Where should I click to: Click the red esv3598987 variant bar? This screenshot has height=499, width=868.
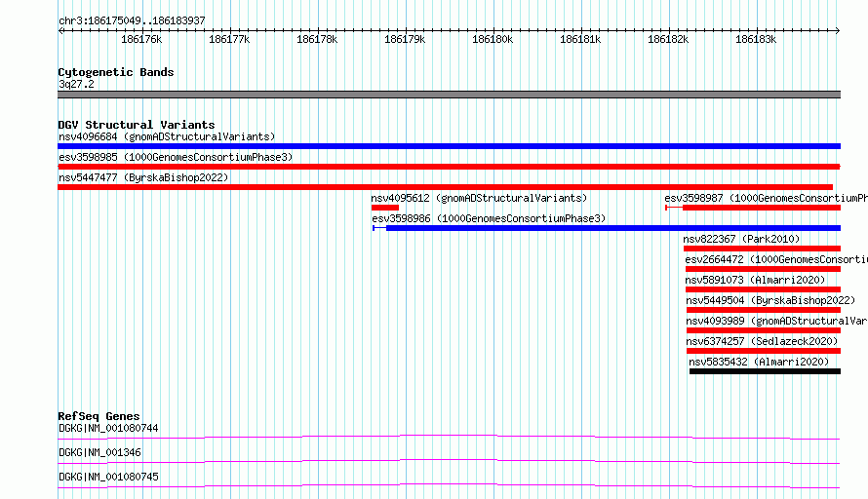753,208
